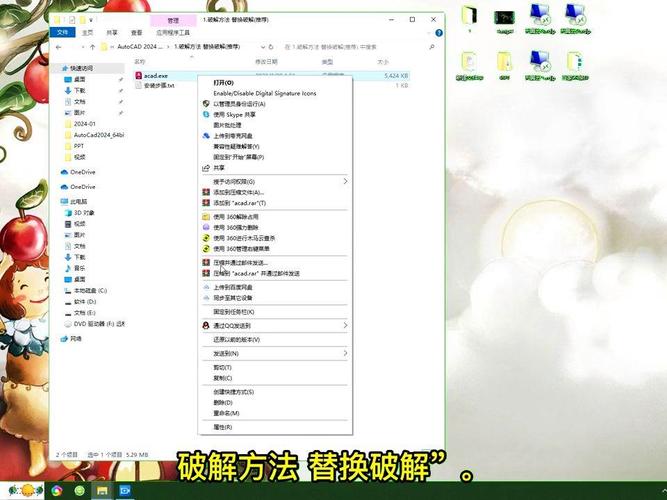Expand the 通过QQ发送到 submenu arrow
This screenshot has width=667, height=500.
pyautogui.click(x=345, y=326)
